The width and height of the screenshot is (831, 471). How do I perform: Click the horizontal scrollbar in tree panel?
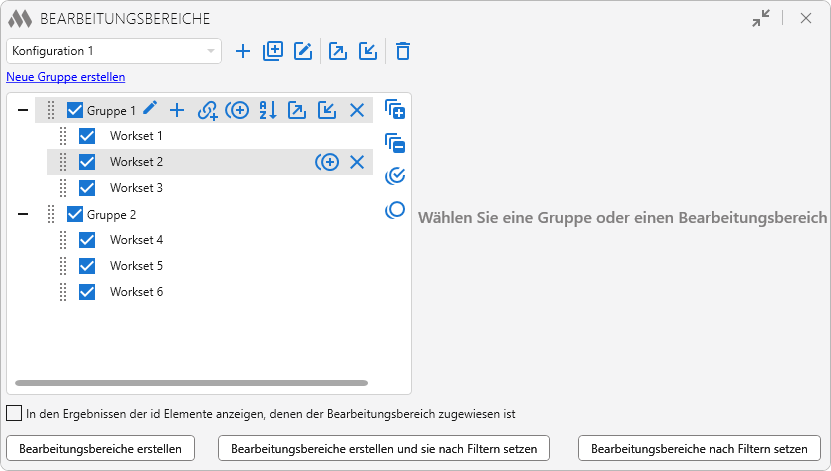click(x=192, y=382)
